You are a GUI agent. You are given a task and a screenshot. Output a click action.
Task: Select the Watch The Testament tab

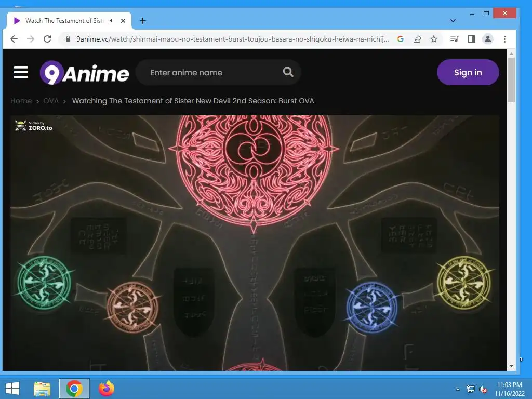69,21
